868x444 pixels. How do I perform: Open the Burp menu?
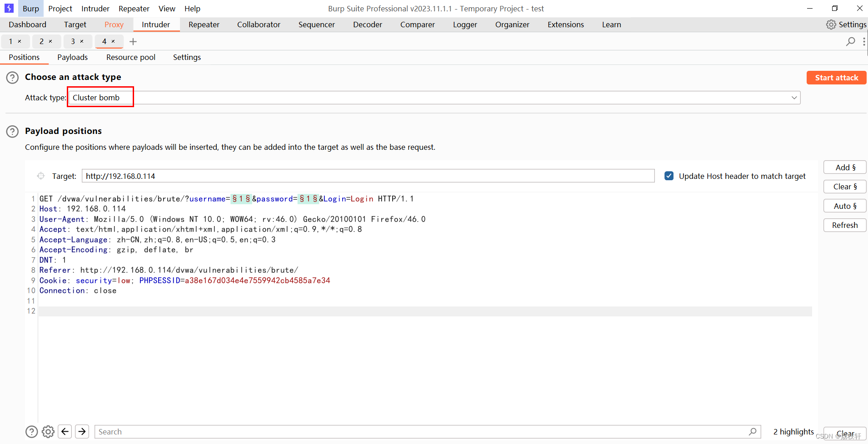click(31, 9)
